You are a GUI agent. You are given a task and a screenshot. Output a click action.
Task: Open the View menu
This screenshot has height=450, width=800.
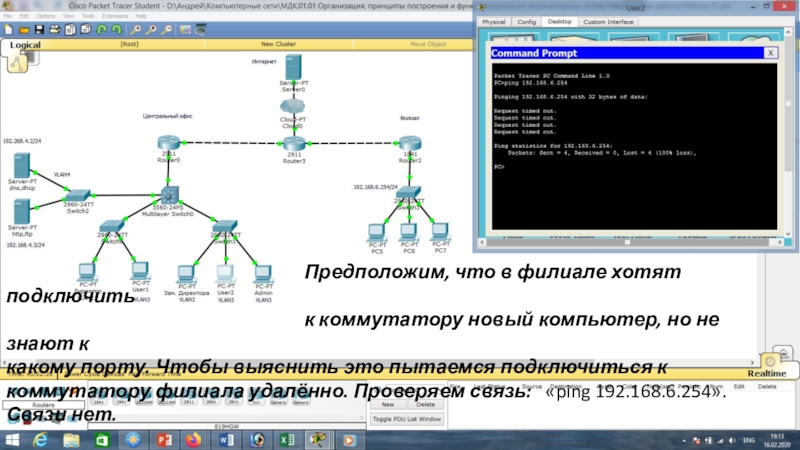pos(68,16)
